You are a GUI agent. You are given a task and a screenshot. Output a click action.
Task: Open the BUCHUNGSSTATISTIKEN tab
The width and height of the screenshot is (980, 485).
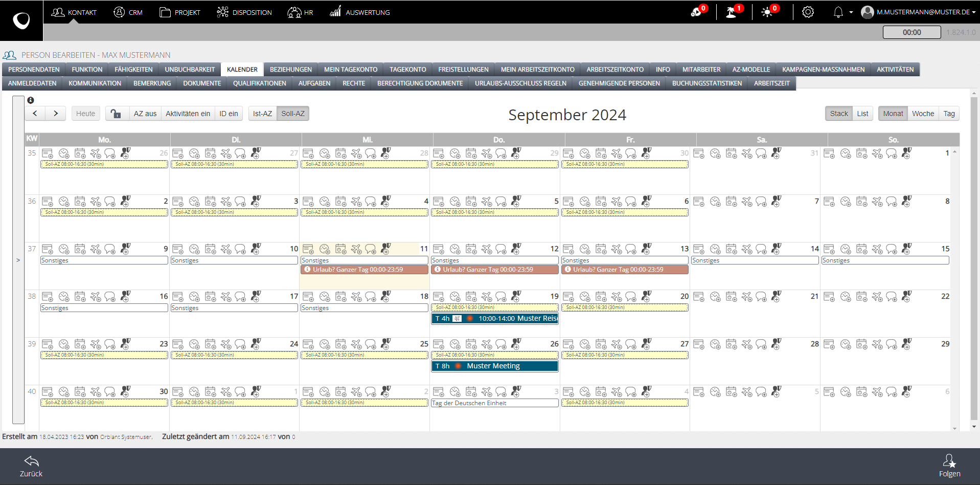click(707, 83)
